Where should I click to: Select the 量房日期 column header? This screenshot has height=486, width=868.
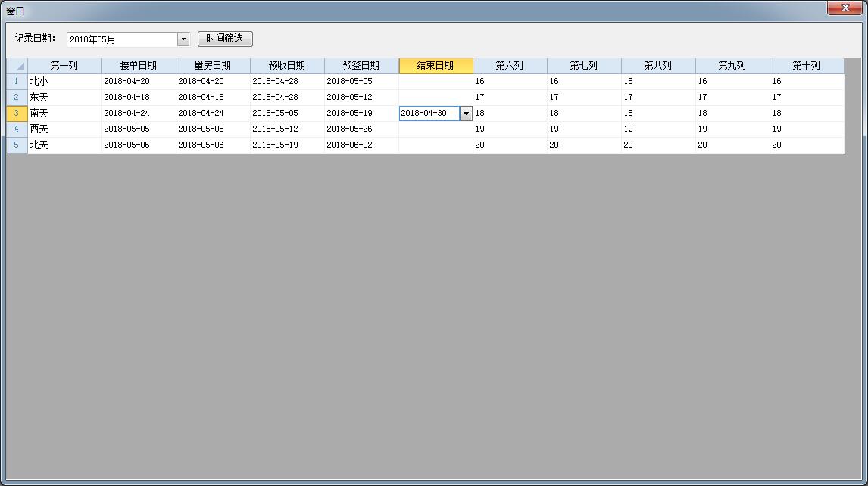tap(213, 66)
